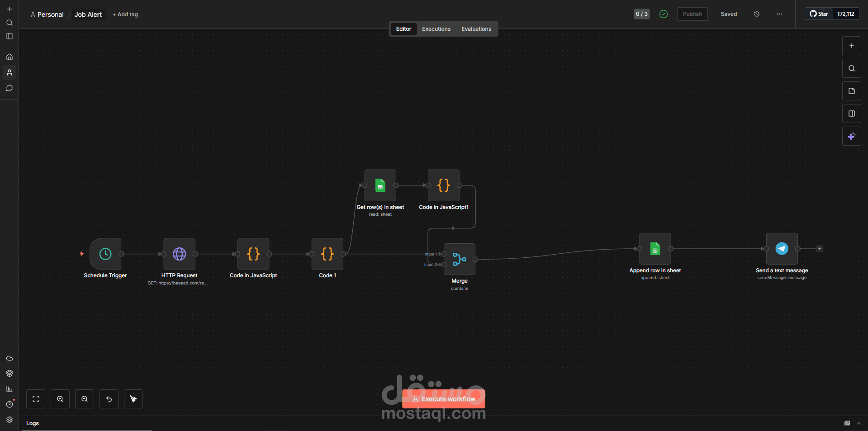Add a sticky note from right panel
Viewport: 868px width, 431px height.
852,91
